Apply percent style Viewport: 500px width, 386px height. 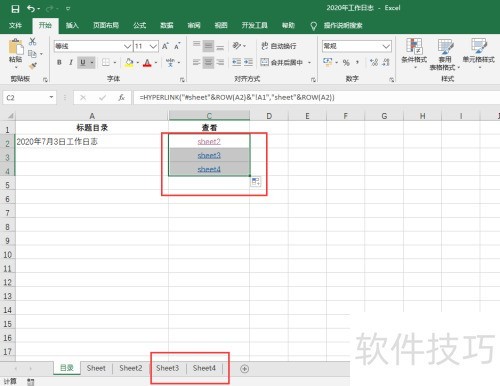coord(346,62)
